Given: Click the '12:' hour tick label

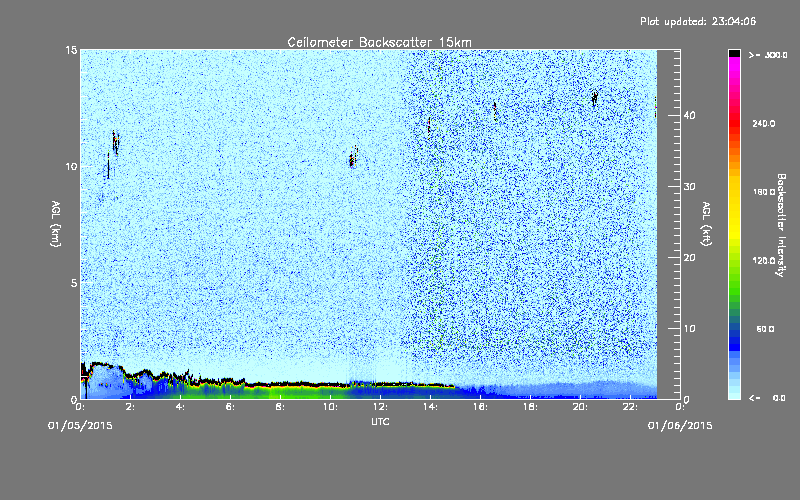Looking at the screenshot, I should pyautogui.click(x=380, y=407).
